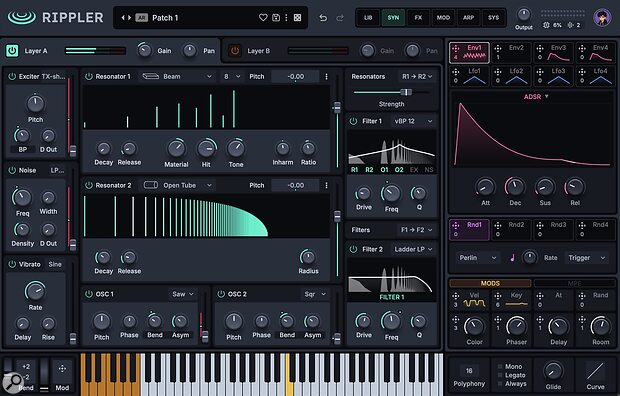The width and height of the screenshot is (620, 396).
Task: Click the CPU settings gear icon
Action: click(x=546, y=25)
